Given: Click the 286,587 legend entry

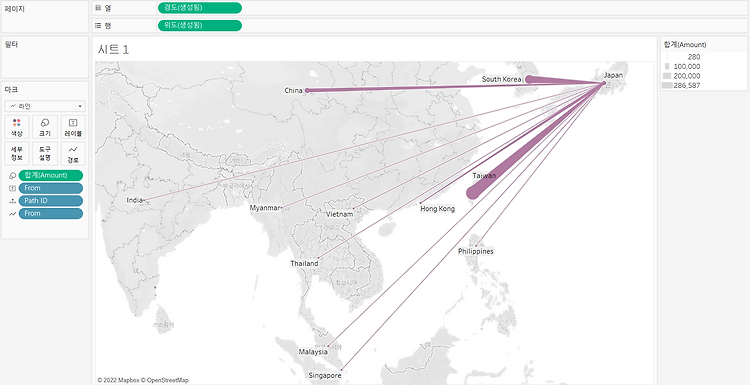Looking at the screenshot, I should (x=682, y=86).
